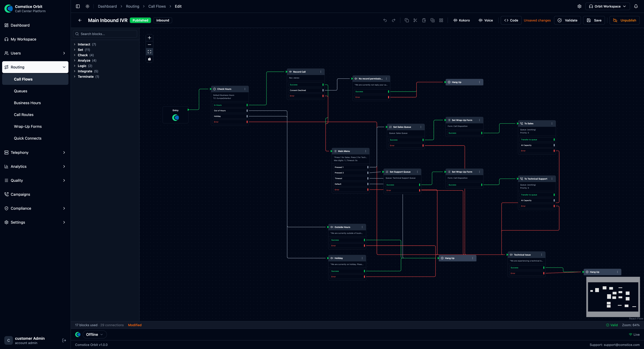Open the Check Hours block options menu
The image size is (644, 349).
(x=245, y=89)
